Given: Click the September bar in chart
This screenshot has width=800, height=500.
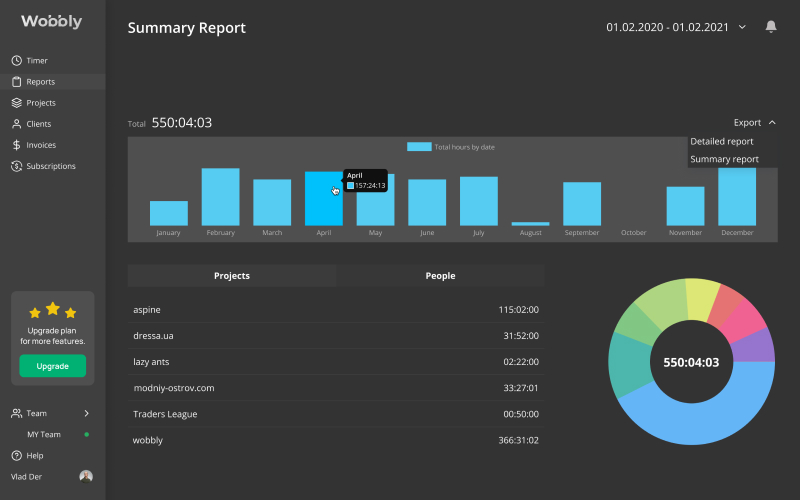Looking at the screenshot, I should tap(582, 204).
